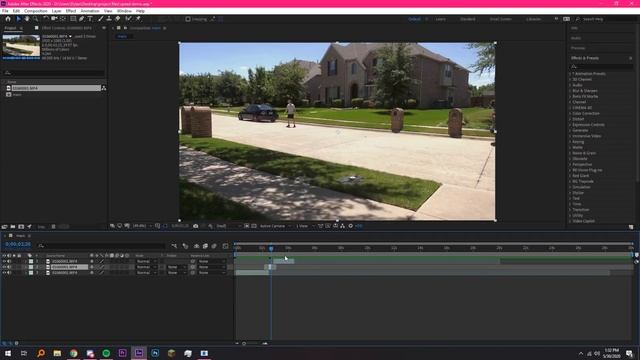Toggle the transparency grid in the viewer

[x=254, y=226]
